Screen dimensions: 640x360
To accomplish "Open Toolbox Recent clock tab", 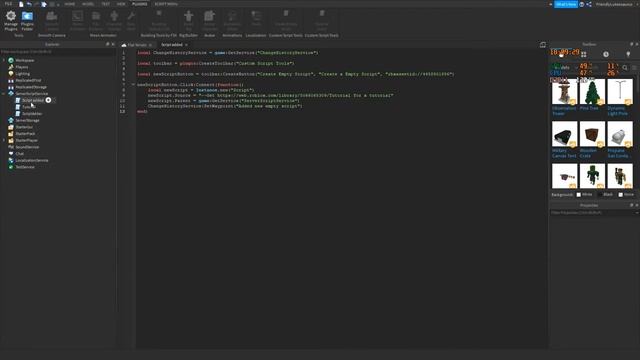I will (606, 54).
